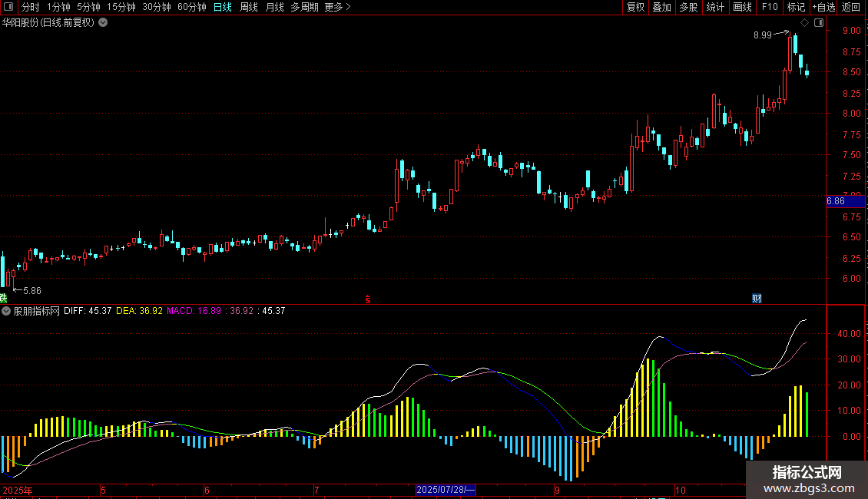Click the 5.86 low price label
Screen dimensions: 868x499
(x=32, y=291)
